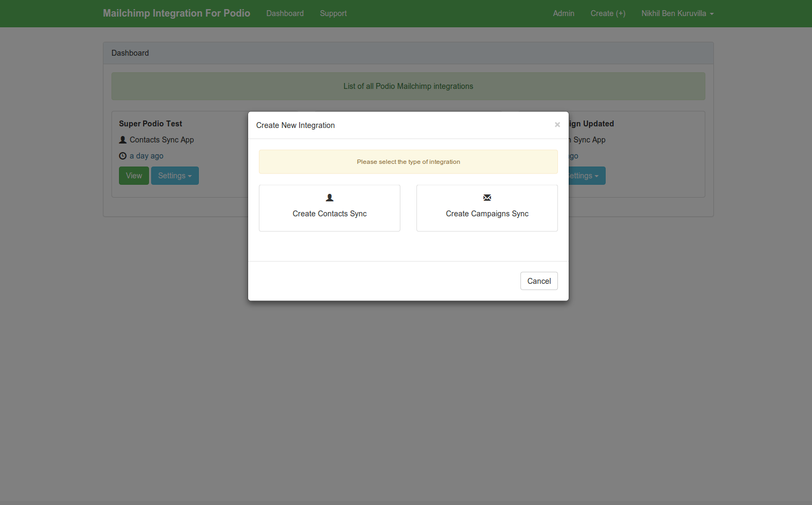812x505 pixels.
Task: Click the user icon beside Contacts Sync App
Action: [x=123, y=140]
